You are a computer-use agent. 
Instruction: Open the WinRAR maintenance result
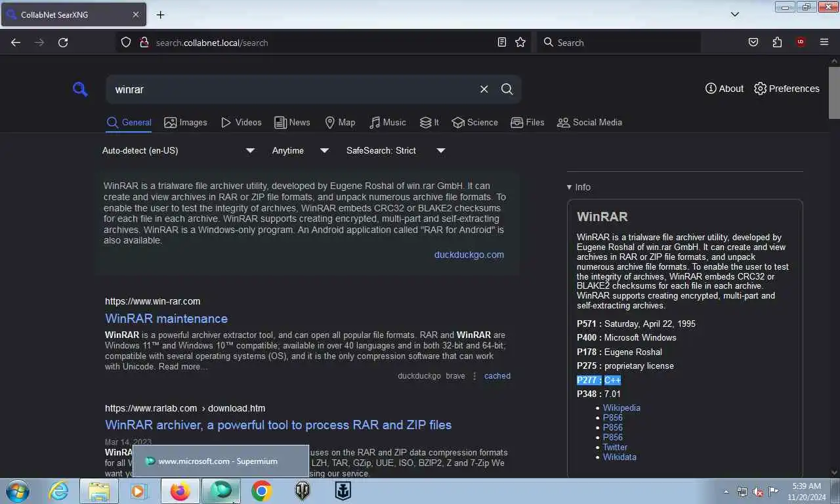pyautogui.click(x=166, y=318)
